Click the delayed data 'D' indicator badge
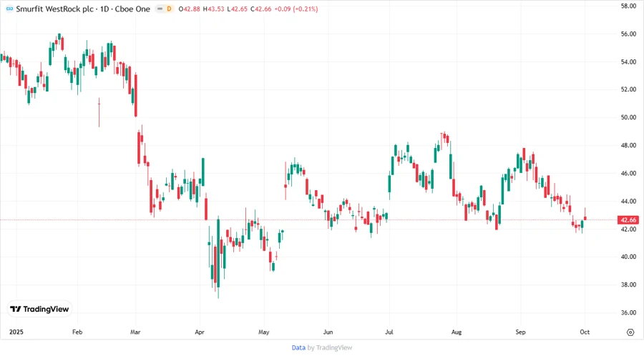644x356 pixels. point(169,9)
